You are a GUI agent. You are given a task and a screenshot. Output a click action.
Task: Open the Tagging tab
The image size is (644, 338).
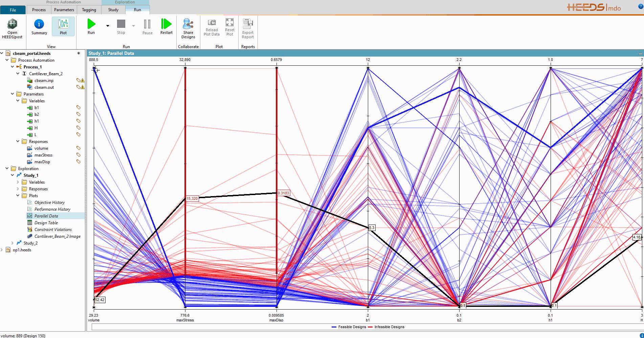(x=89, y=10)
